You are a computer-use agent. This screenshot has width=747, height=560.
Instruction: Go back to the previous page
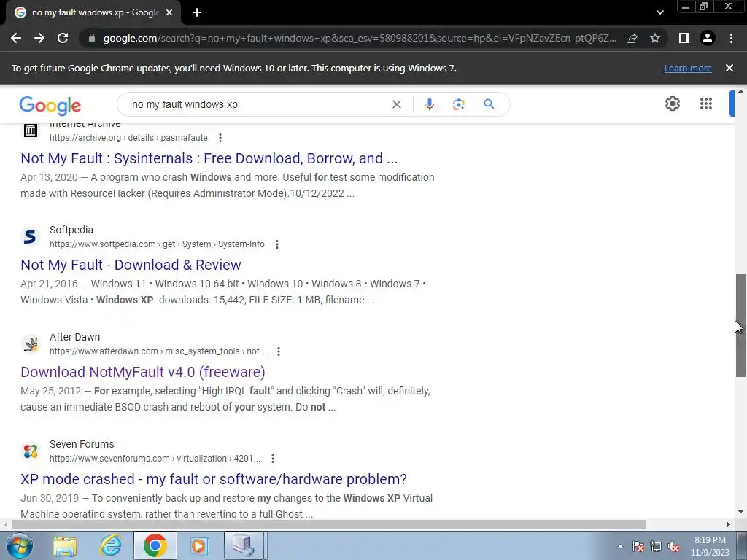coord(16,38)
